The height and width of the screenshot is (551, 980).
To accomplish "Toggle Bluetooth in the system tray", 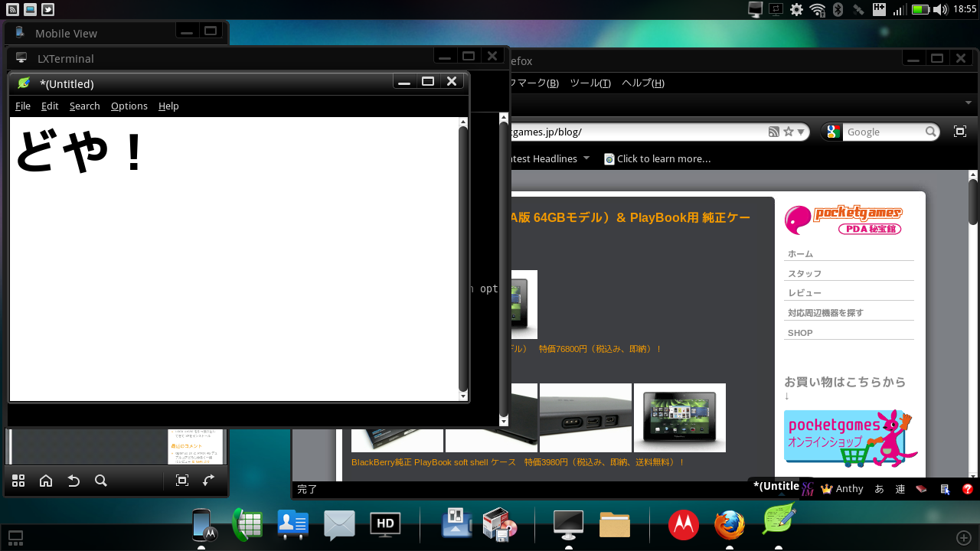I will pos(838,10).
